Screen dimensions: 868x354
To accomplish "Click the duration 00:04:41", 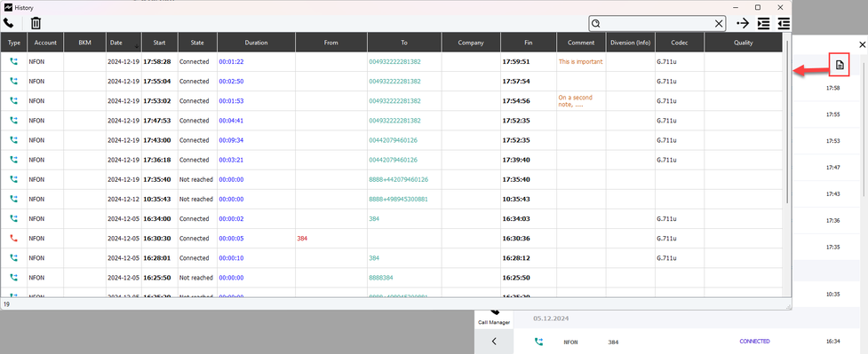I will click(x=231, y=121).
